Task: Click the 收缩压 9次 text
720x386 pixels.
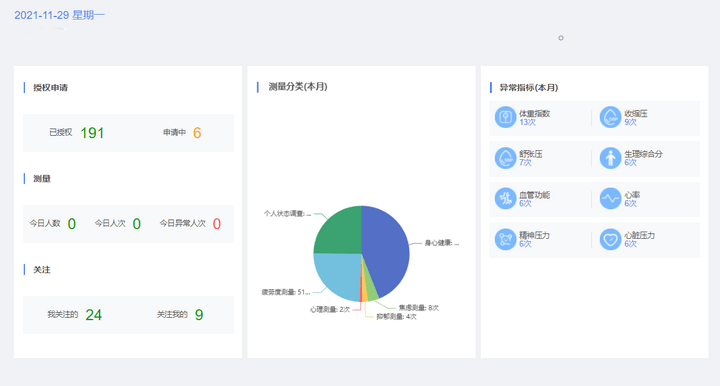Action: [x=636, y=117]
